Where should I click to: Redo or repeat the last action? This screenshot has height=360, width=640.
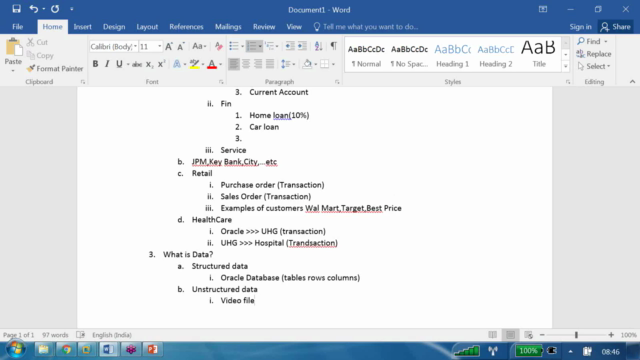(55, 9)
